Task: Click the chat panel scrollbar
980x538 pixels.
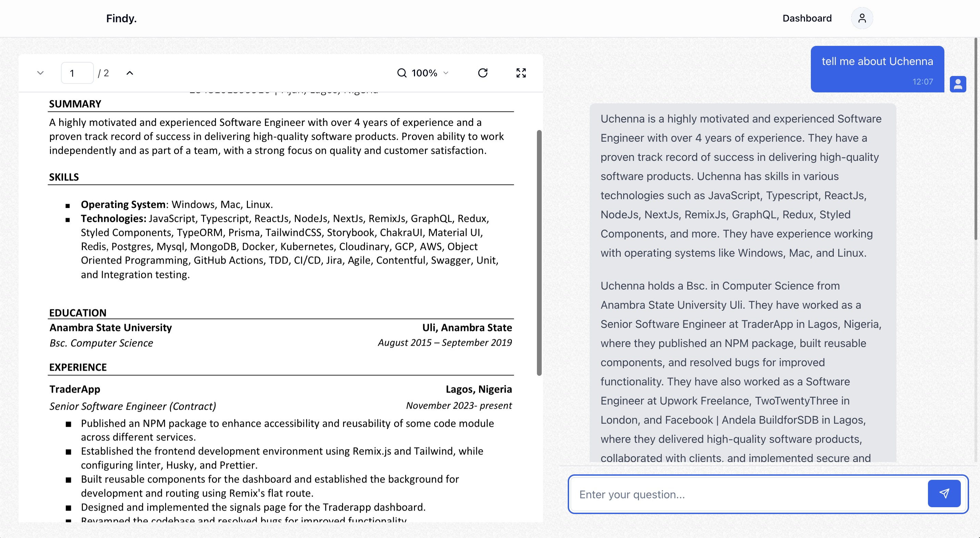Action: tap(976, 139)
